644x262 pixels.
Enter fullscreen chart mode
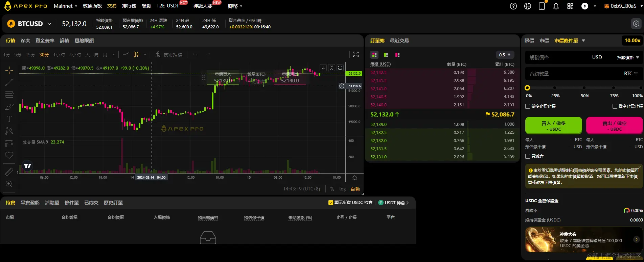point(356,54)
